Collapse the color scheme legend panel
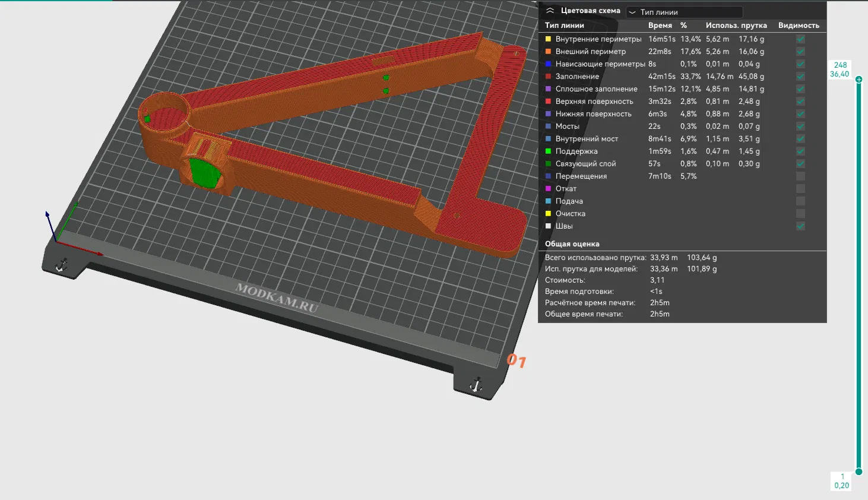868x500 pixels. [550, 11]
